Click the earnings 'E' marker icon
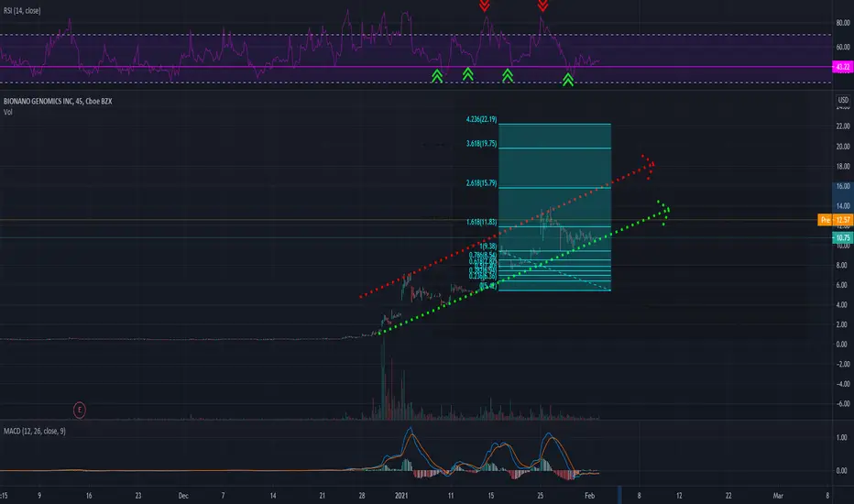 (80, 410)
